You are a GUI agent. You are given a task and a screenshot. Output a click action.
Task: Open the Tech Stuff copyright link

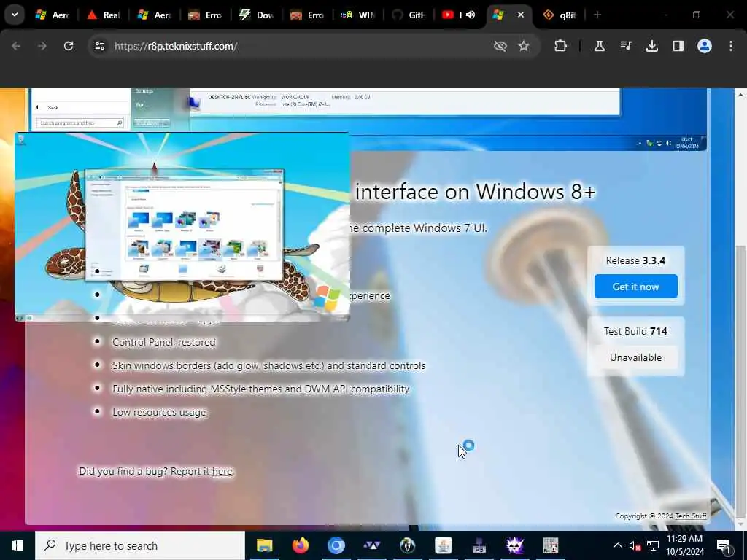pyautogui.click(x=690, y=516)
